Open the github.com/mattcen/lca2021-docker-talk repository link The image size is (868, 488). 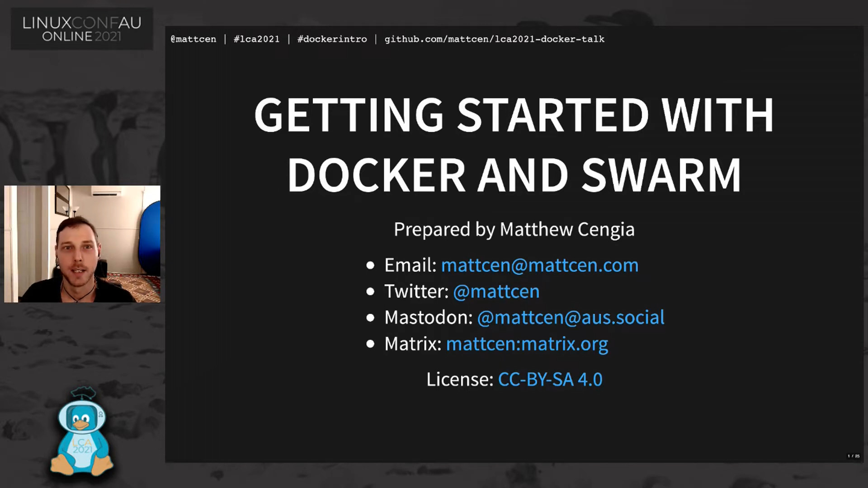pos(494,39)
